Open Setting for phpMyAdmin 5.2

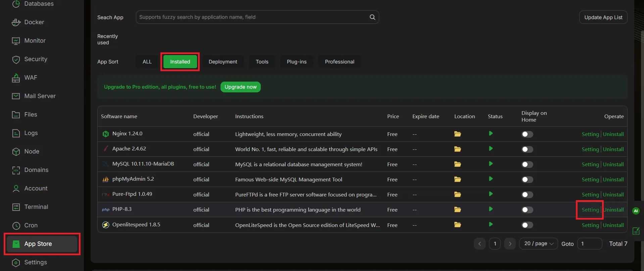[590, 179]
